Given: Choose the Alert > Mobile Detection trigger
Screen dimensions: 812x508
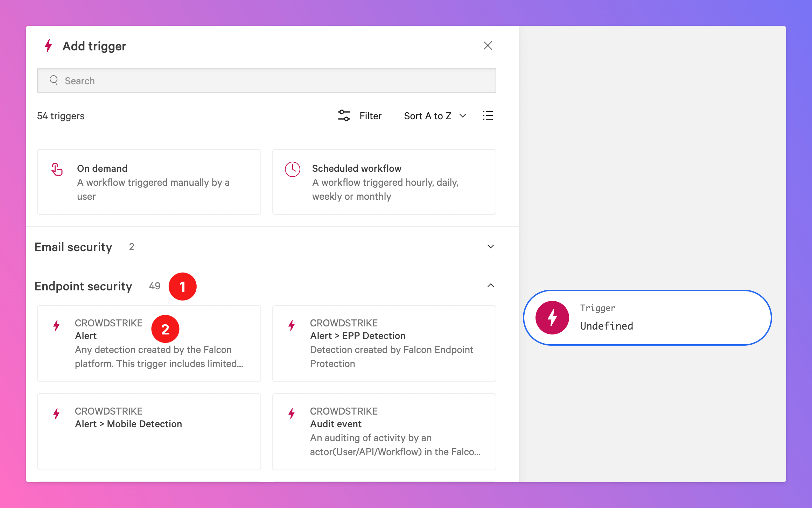Looking at the screenshot, I should pos(149,431).
